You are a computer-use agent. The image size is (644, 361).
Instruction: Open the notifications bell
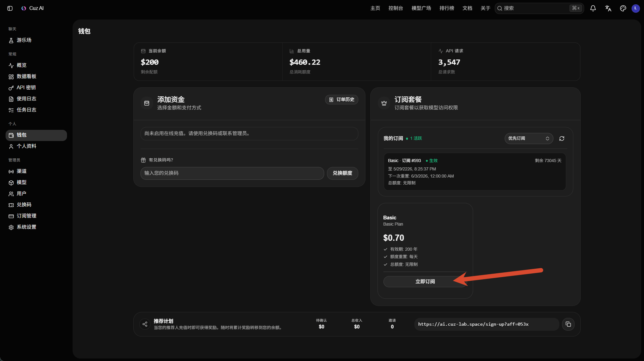(x=593, y=8)
